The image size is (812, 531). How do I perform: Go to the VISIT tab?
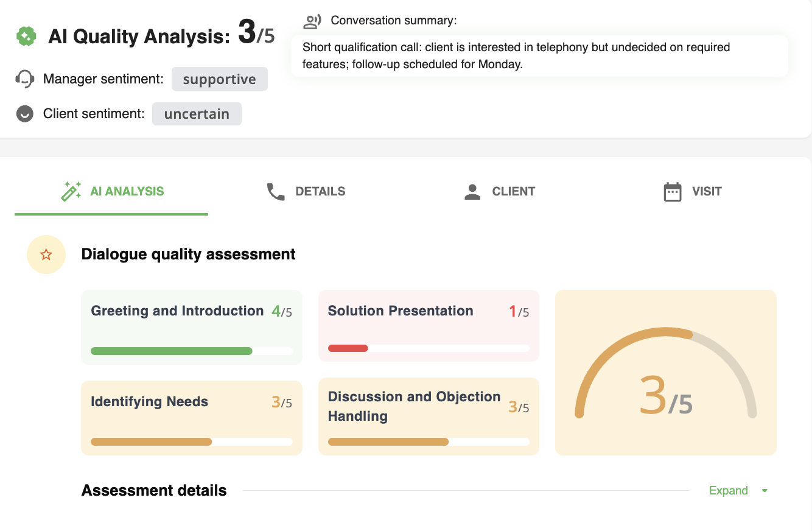click(706, 191)
